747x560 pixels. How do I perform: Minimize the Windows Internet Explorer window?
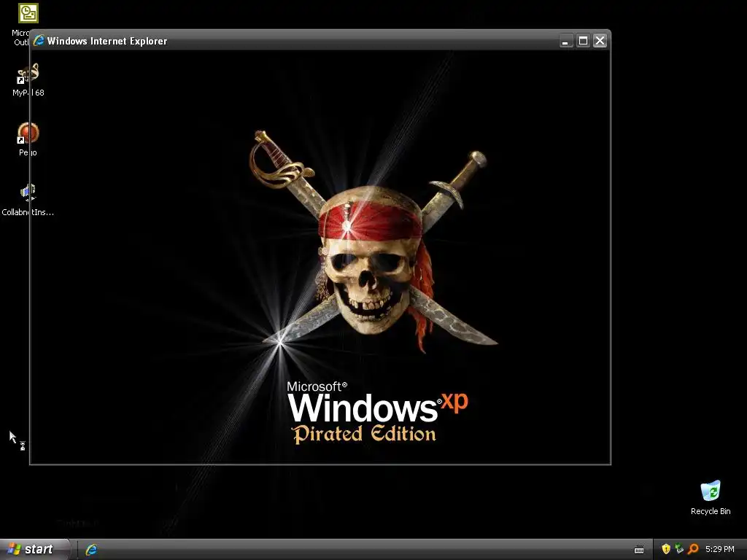(565, 41)
